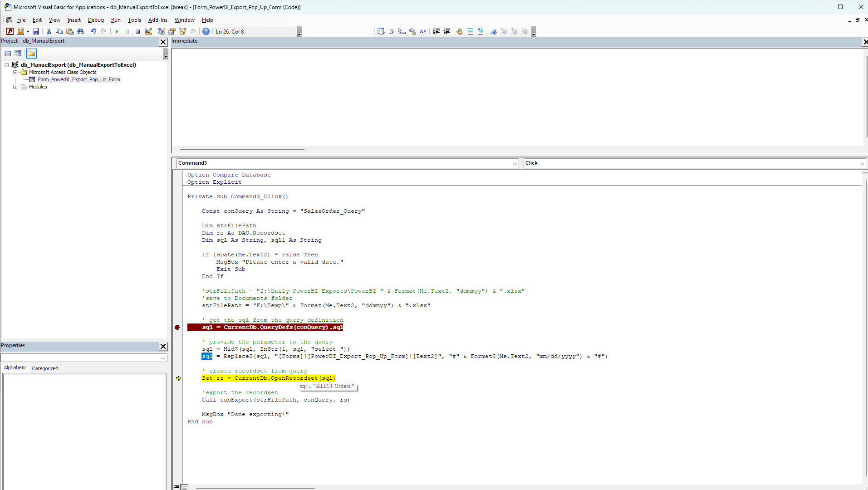
Task: Close the Properties panel
Action: pos(163,346)
